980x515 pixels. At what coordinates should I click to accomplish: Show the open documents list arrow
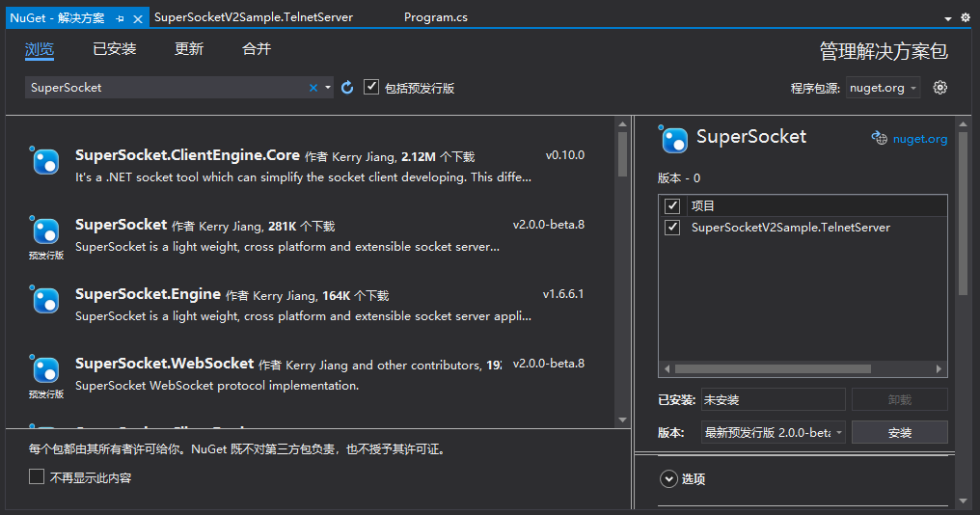coord(948,18)
